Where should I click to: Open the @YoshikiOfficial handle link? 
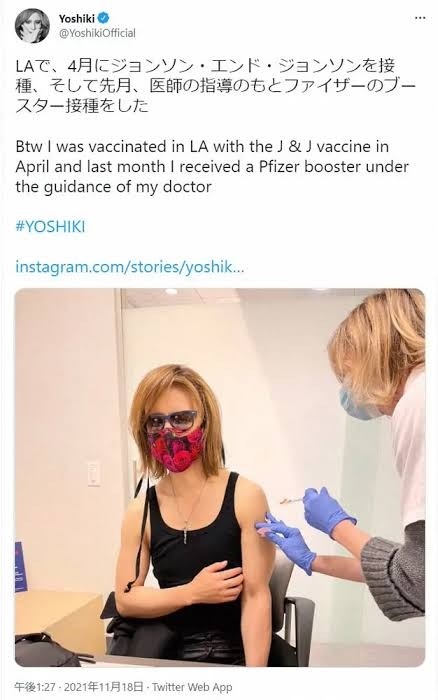tap(97, 33)
